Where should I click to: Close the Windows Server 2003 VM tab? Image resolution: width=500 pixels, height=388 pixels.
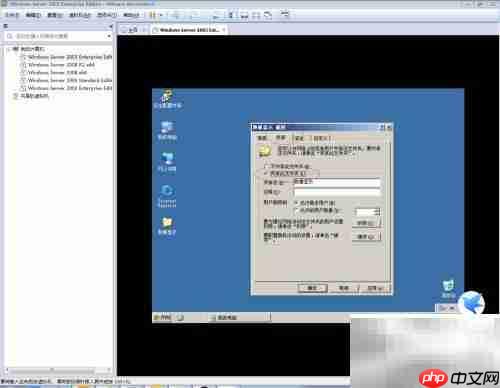[224, 30]
